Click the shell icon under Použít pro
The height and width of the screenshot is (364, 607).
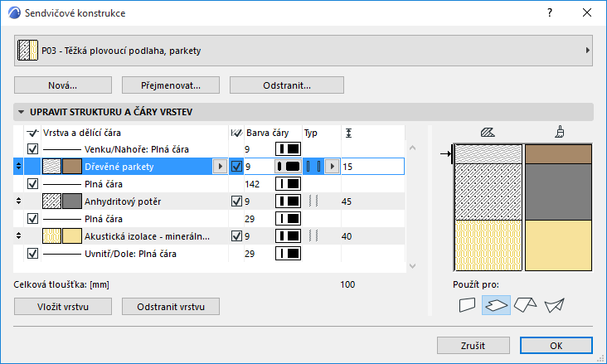[554, 305]
